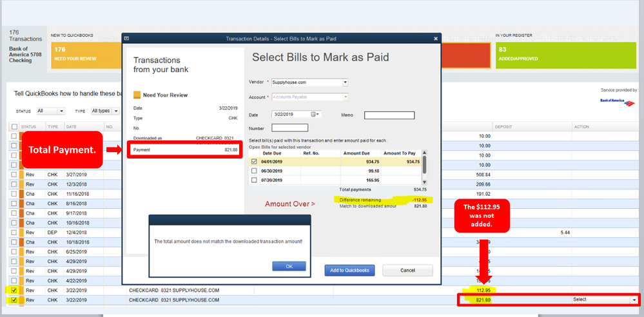Click the dialog window menu icon in title bar
The image size is (644, 317).
(x=126, y=38)
